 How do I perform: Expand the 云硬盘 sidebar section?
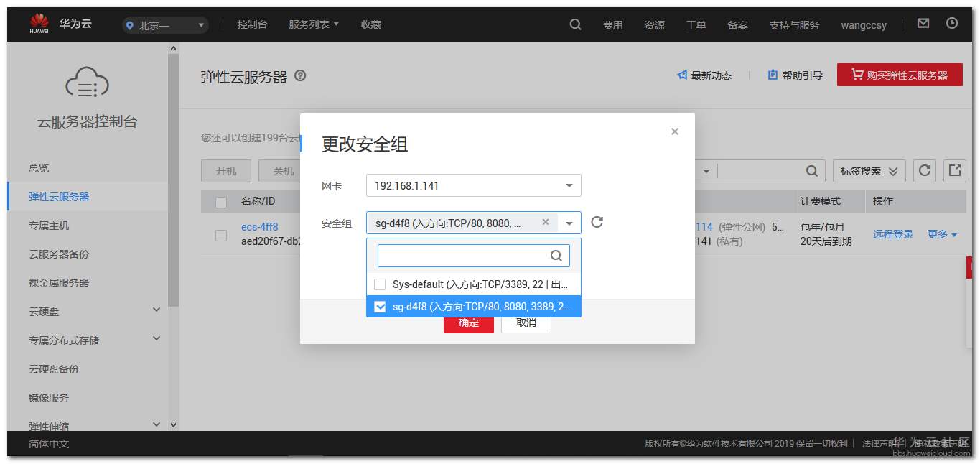point(157,310)
